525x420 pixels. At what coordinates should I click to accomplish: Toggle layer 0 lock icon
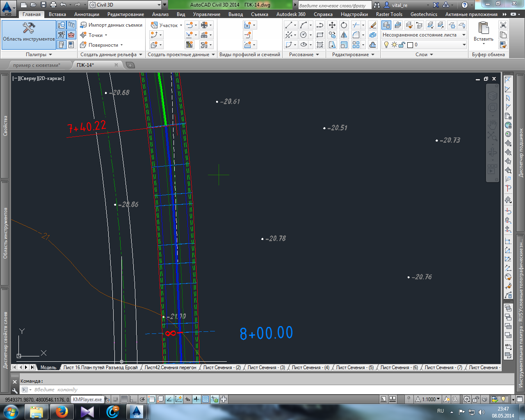click(402, 45)
